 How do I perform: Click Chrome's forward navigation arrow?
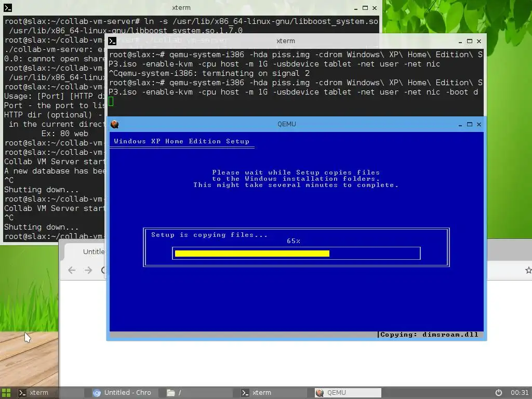(x=88, y=270)
